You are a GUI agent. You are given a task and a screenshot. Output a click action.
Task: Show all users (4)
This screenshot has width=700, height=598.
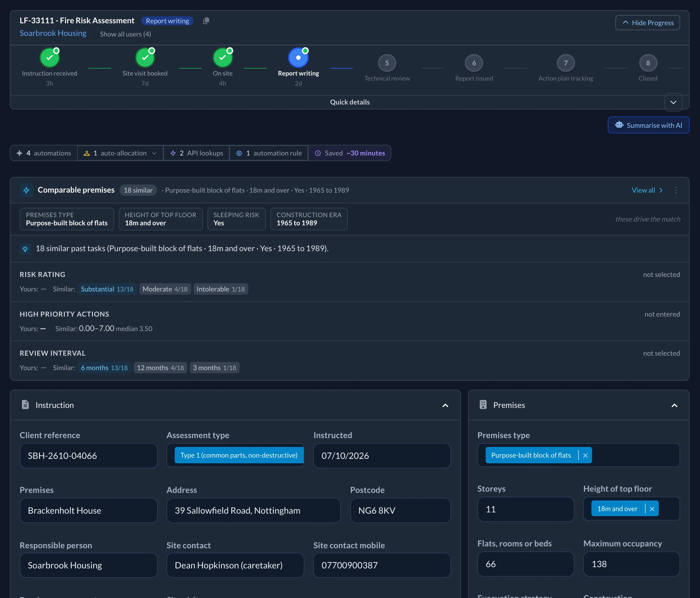(x=125, y=34)
